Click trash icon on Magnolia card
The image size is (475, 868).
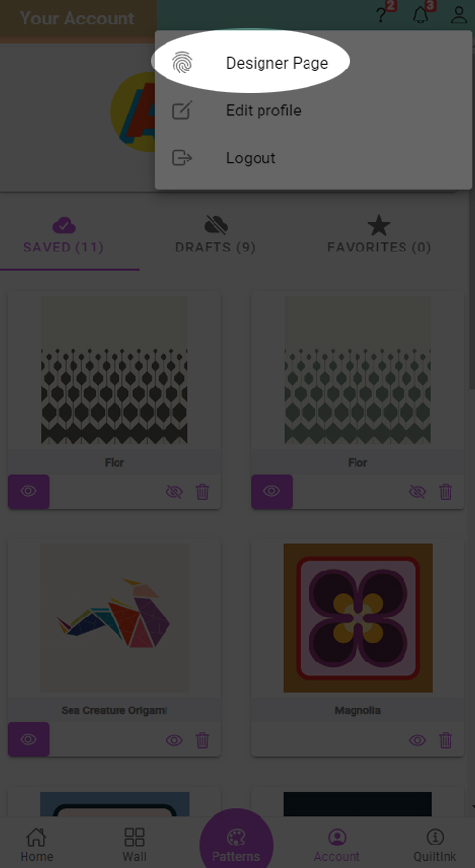446,740
